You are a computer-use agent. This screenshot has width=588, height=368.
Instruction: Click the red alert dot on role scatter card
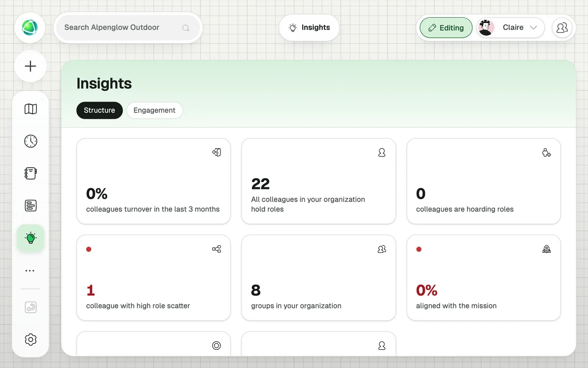pyautogui.click(x=89, y=249)
